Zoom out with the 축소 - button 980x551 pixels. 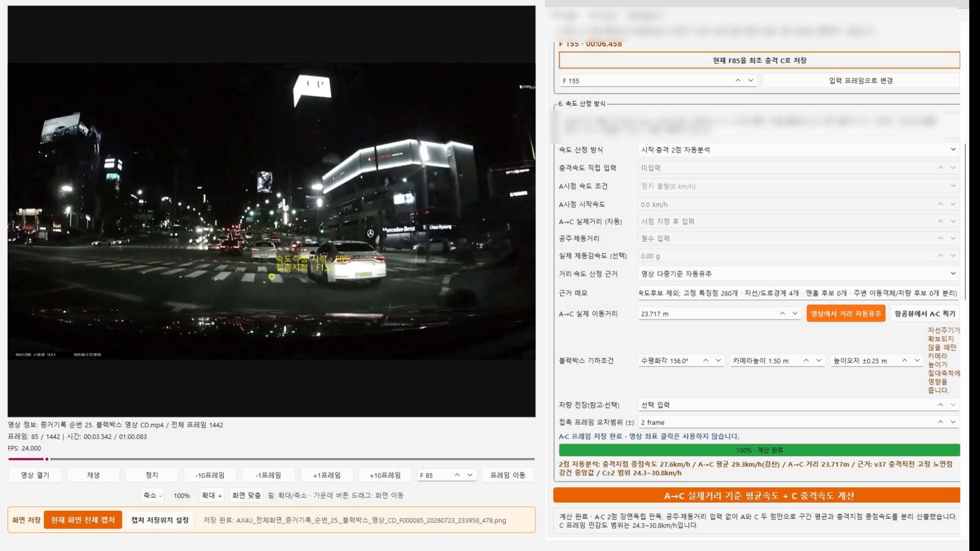[x=152, y=495]
